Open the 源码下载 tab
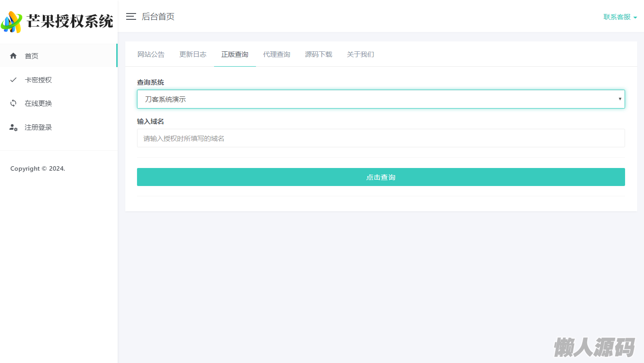The height and width of the screenshot is (363, 644). pyautogui.click(x=319, y=54)
